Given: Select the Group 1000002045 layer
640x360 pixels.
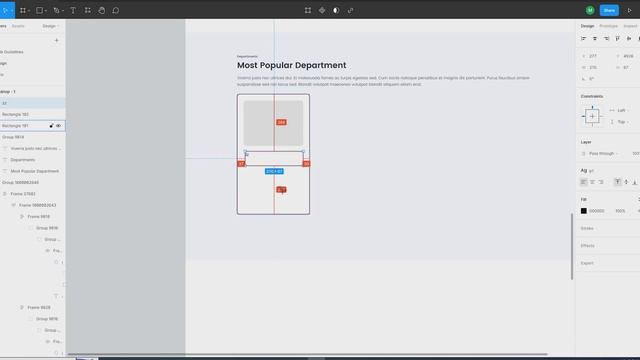Looking at the screenshot, I should pyautogui.click(x=20, y=182).
